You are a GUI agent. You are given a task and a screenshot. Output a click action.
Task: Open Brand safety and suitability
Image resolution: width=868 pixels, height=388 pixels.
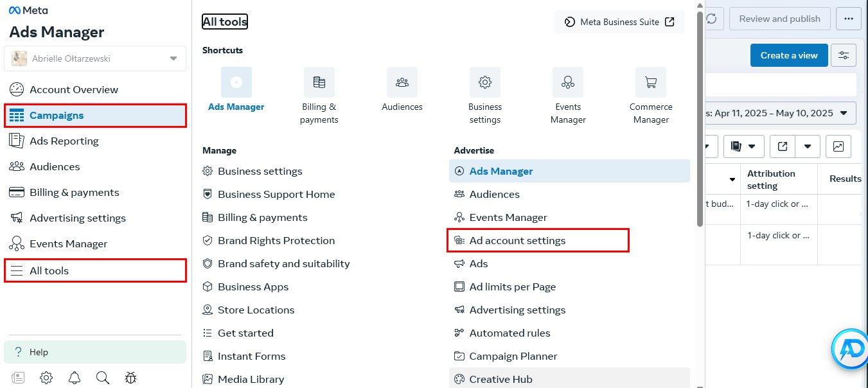pos(276,264)
